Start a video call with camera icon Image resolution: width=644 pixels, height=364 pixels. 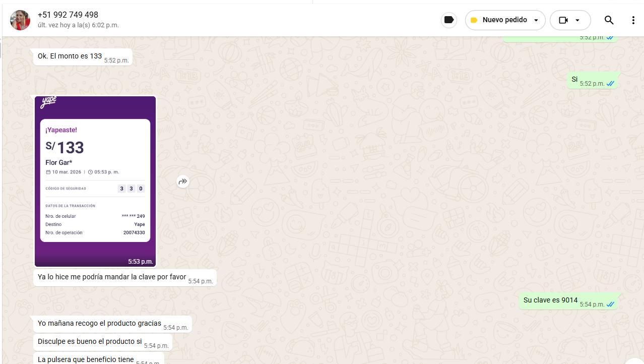coord(563,20)
